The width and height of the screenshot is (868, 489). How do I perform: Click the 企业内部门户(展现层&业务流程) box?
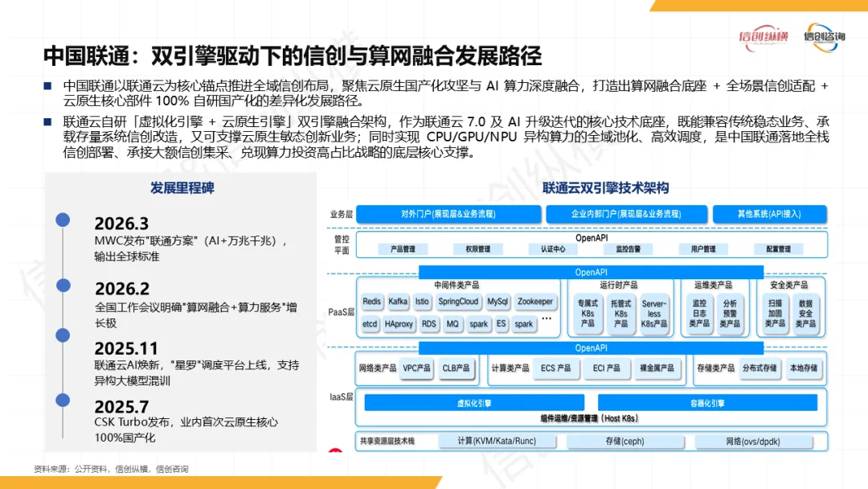click(626, 214)
